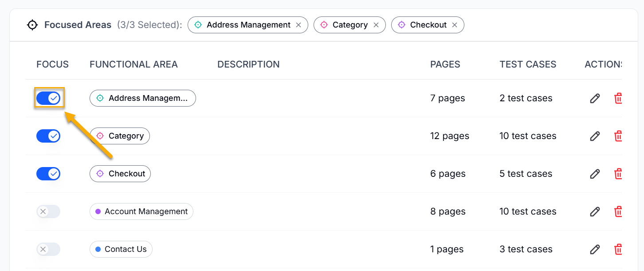Delete the Address Management functional area

(x=618, y=98)
